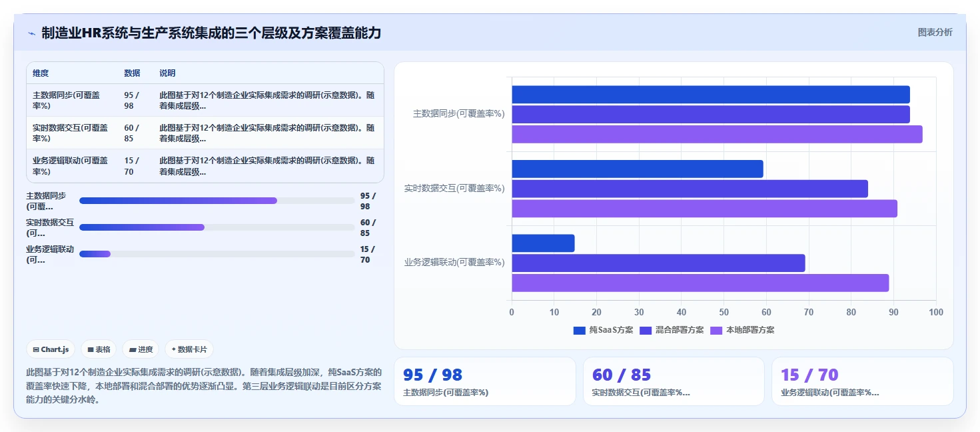The width and height of the screenshot is (980, 432).
Task: Click the 混合部署 bar for 实时数据交互
Action: click(690, 189)
